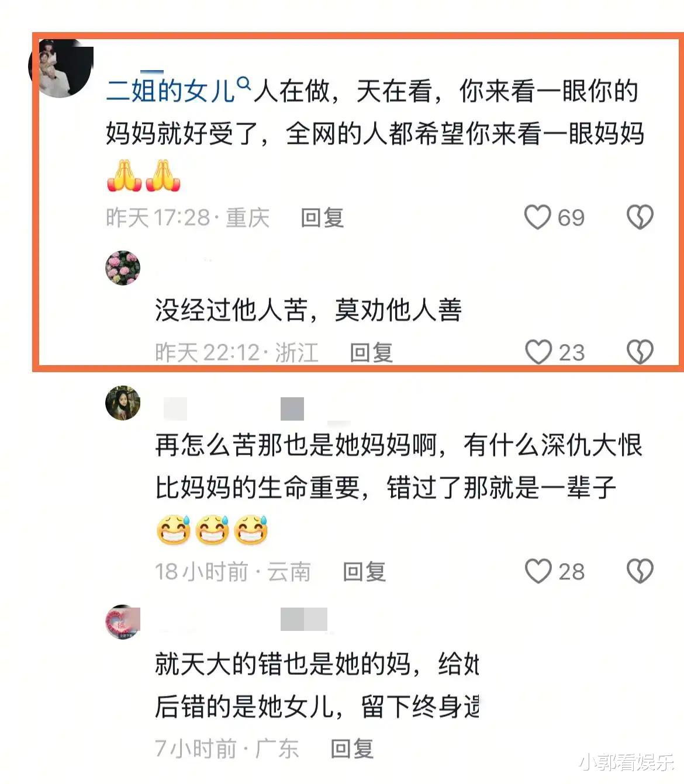Image resolution: width=684 pixels, height=784 pixels.
Task: Reply to the Chongqing comment
Action: 322,218
